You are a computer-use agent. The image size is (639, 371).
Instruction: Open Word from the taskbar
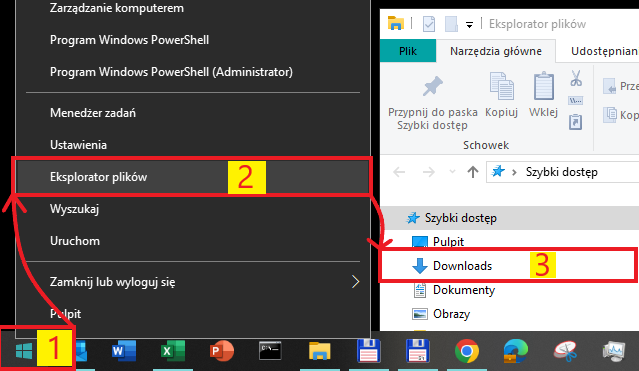[x=124, y=351]
